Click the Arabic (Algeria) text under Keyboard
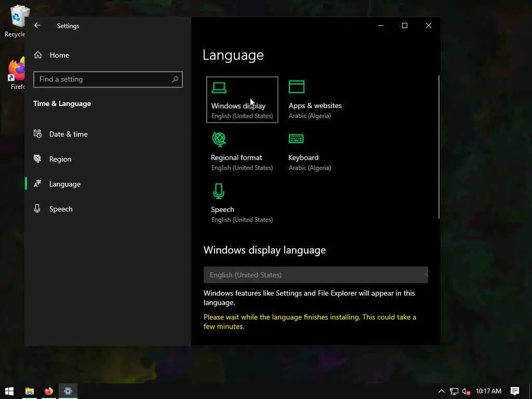532x399 pixels. pos(310,168)
